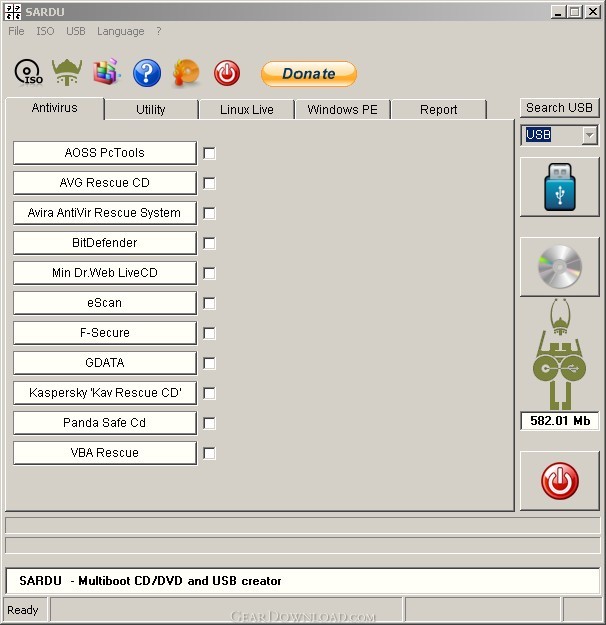Open the Windows PE tab

[x=342, y=110]
